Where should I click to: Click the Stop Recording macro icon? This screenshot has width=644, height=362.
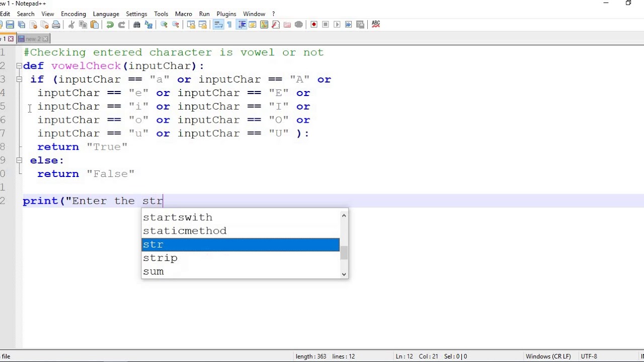tap(326, 25)
